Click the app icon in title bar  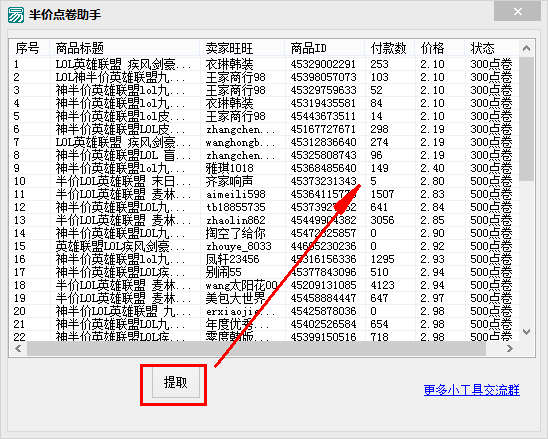tap(16, 15)
